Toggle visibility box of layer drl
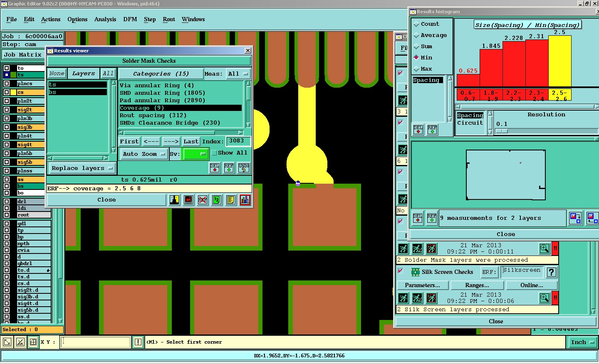Image resolution: width=599 pixels, height=364 pixels. coord(7,202)
